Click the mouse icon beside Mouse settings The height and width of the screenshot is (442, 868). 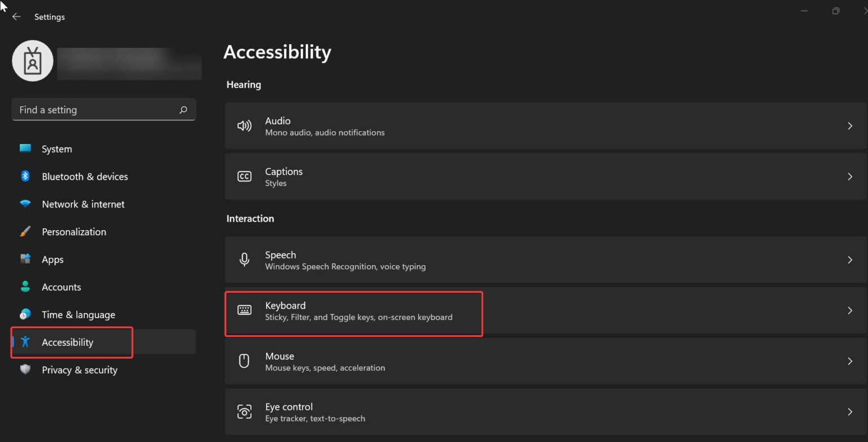click(244, 361)
